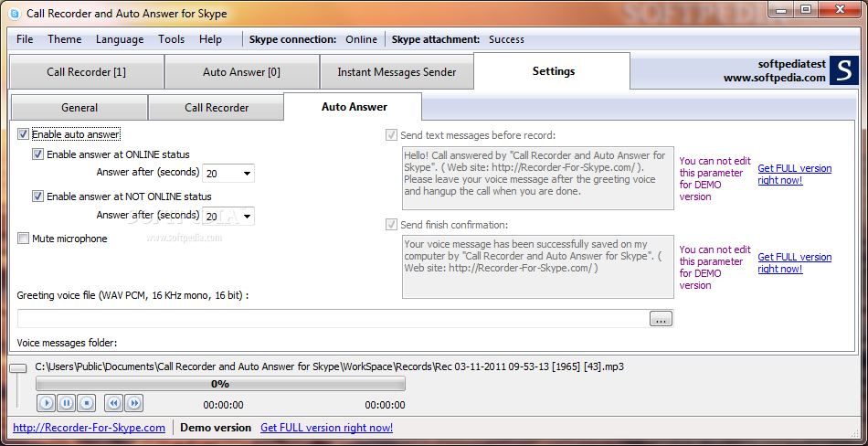Switch to Call Recorder [1] tab
This screenshot has width=868, height=446.
click(x=87, y=72)
